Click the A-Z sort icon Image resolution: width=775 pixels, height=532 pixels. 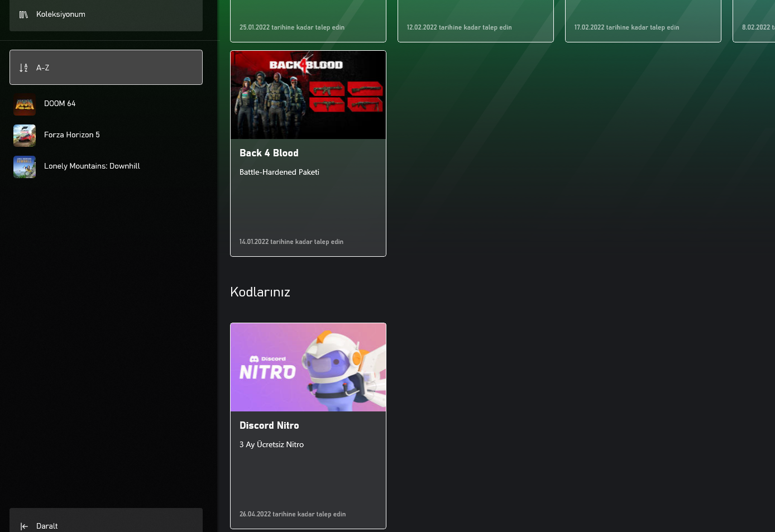point(23,68)
